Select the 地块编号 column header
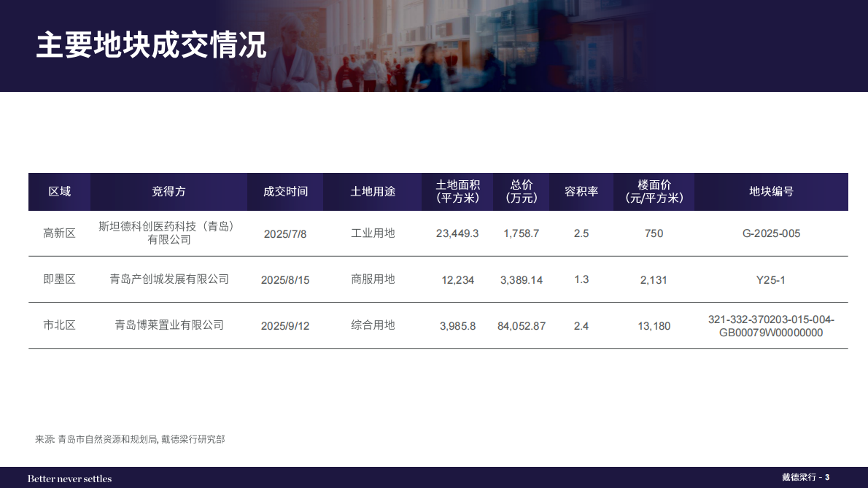The image size is (868, 488). tap(771, 191)
